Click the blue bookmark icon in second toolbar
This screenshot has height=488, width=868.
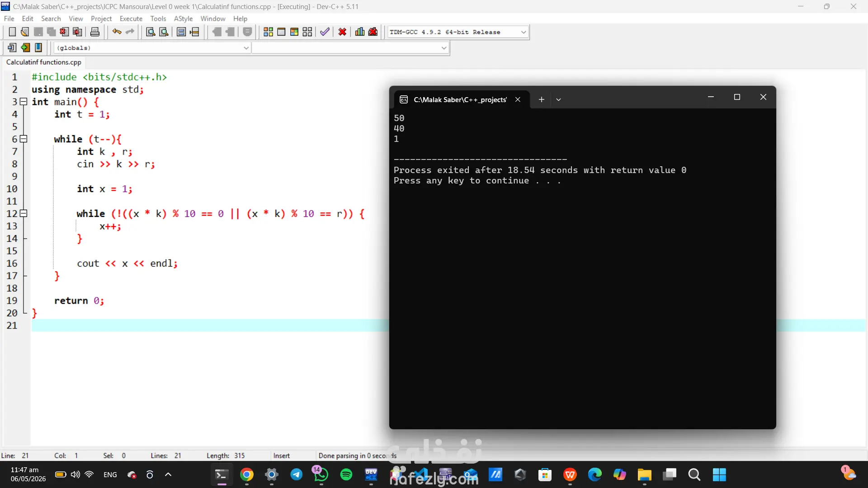pos(38,47)
